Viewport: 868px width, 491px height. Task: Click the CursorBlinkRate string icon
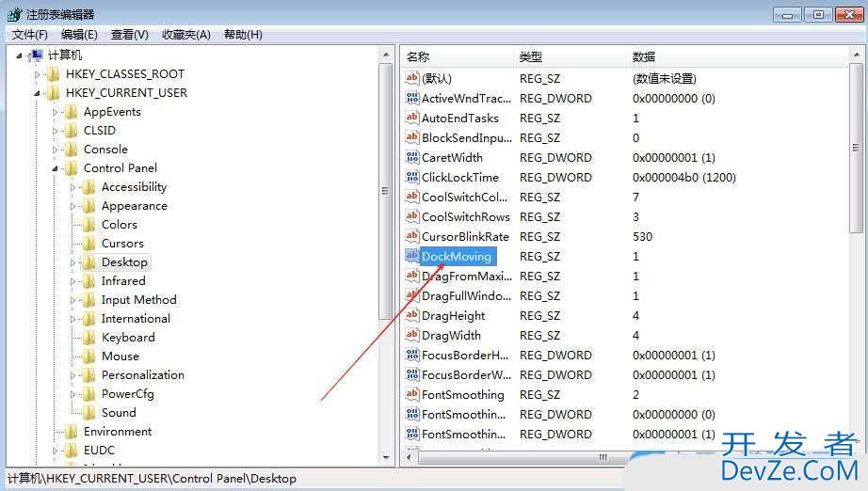(x=412, y=236)
